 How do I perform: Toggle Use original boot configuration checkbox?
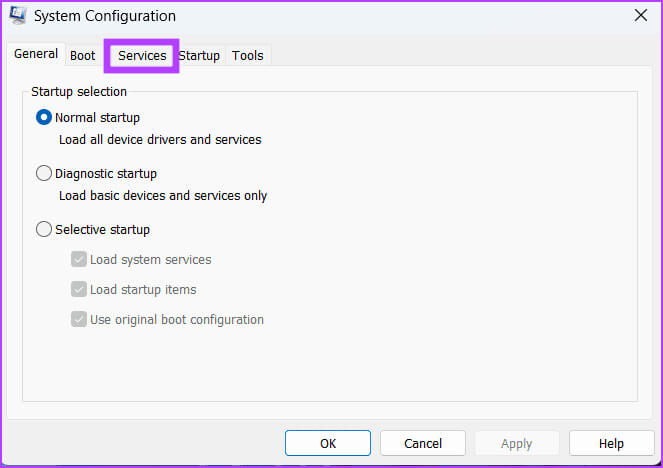(79, 319)
